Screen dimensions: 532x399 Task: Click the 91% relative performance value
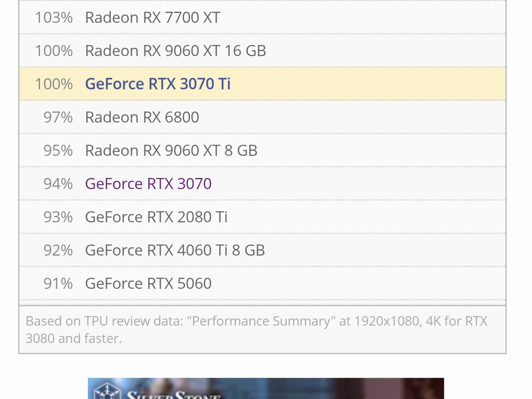(58, 283)
